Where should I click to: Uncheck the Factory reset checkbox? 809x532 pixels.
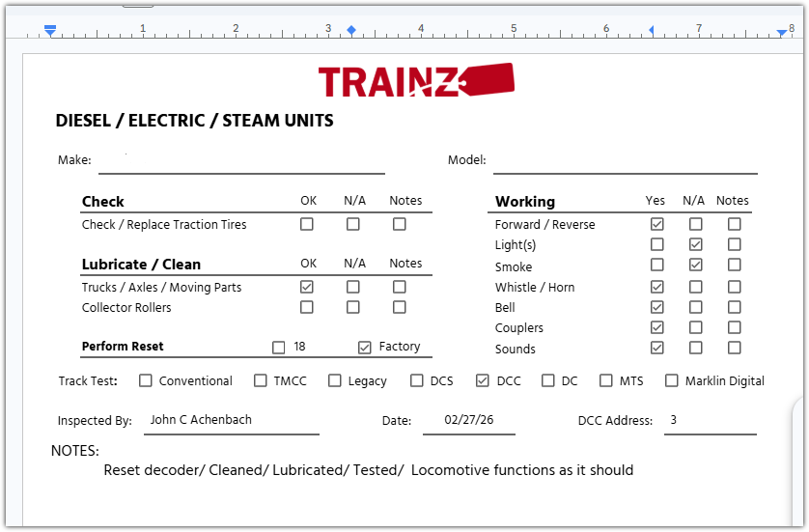pyautogui.click(x=365, y=348)
